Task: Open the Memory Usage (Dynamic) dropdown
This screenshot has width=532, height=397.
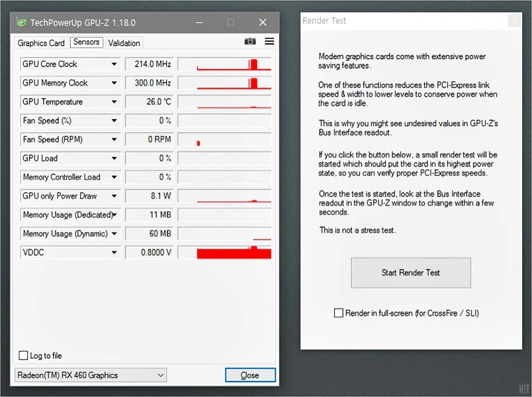Action: [114, 234]
